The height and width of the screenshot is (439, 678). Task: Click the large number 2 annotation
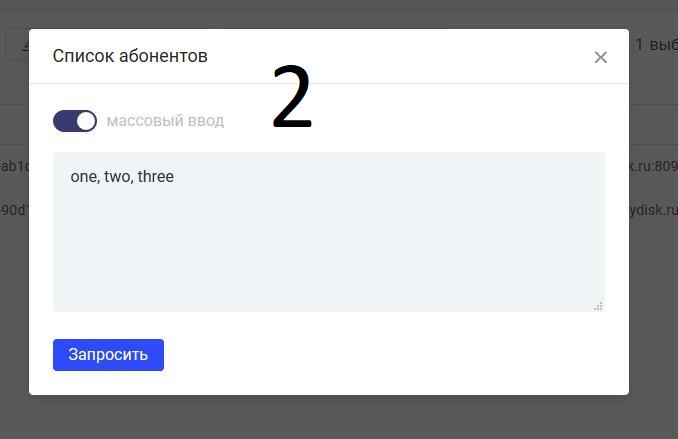(x=292, y=97)
